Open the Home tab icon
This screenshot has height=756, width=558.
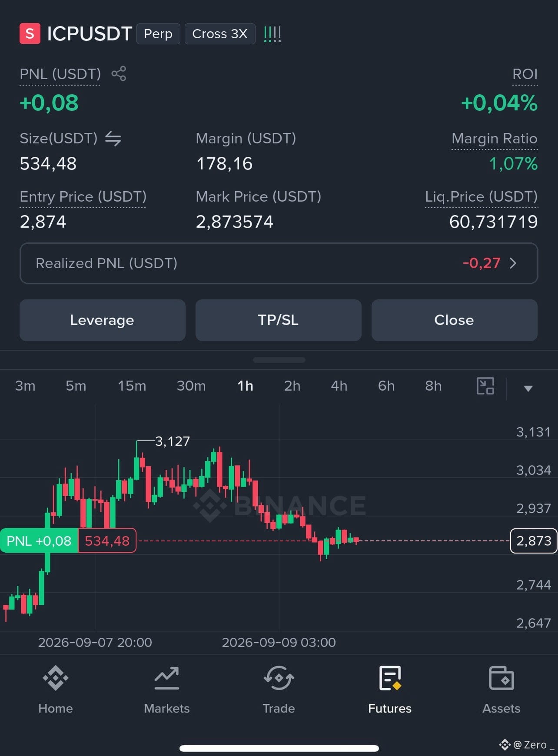(56, 678)
